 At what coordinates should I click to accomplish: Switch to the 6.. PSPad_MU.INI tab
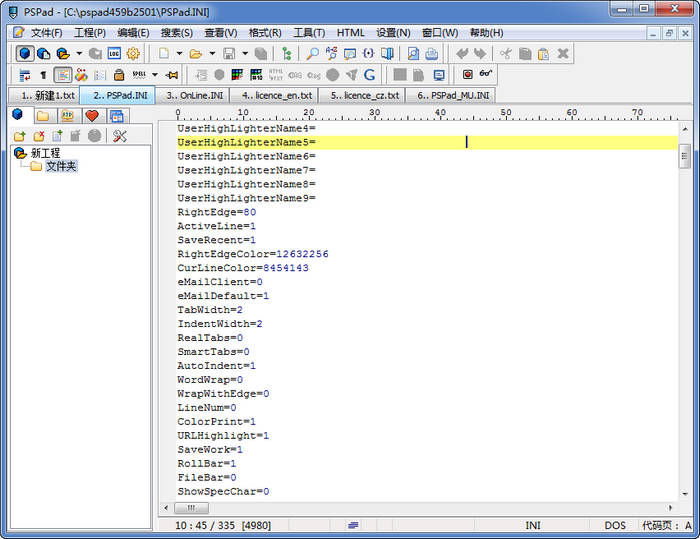tap(453, 96)
